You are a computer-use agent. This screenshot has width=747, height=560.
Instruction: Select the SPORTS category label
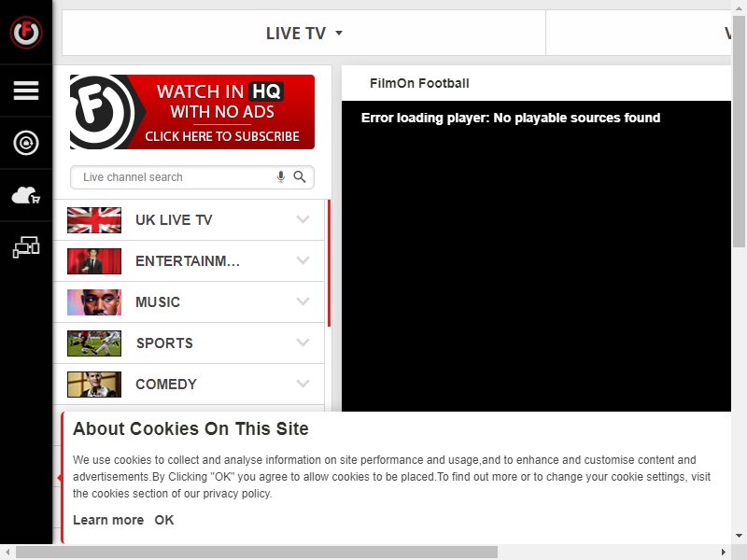tap(165, 343)
